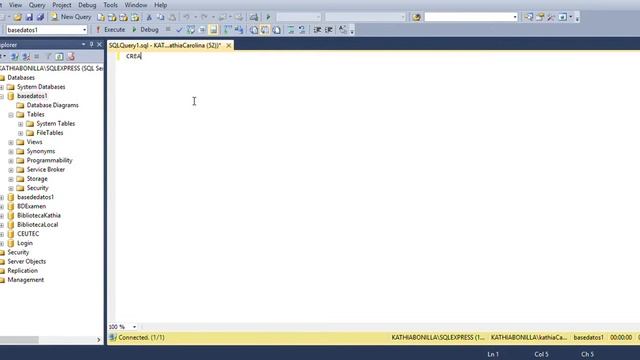Toggle Include Actual Execution Plan

tap(228, 29)
